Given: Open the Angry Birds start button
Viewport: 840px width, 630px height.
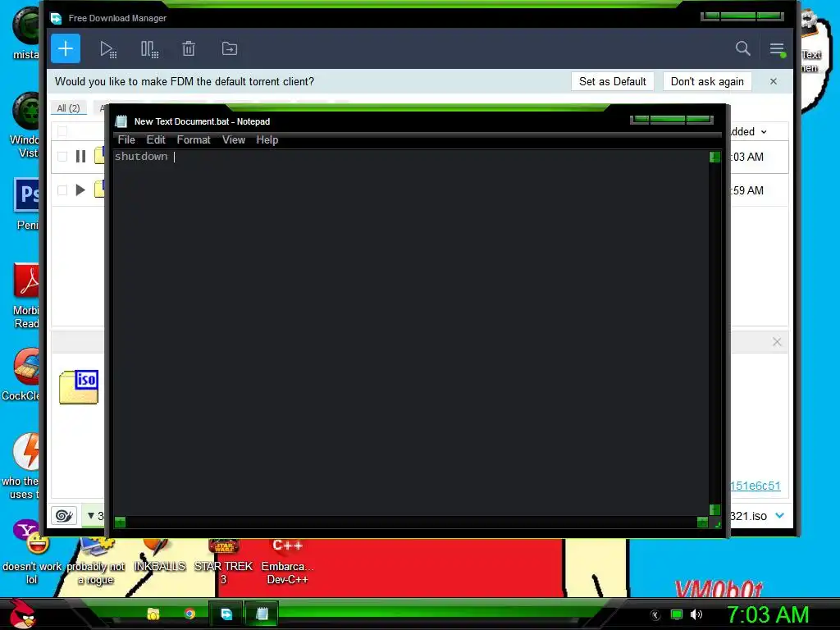Looking at the screenshot, I should (x=22, y=614).
